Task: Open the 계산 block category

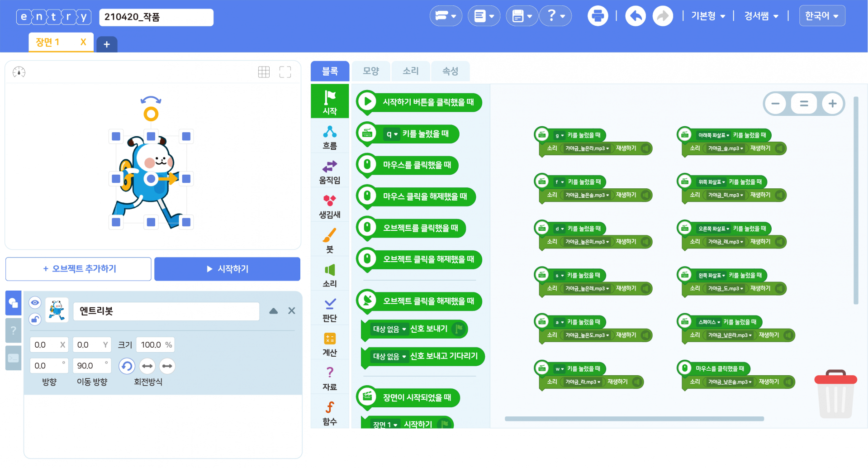Action: click(330, 344)
